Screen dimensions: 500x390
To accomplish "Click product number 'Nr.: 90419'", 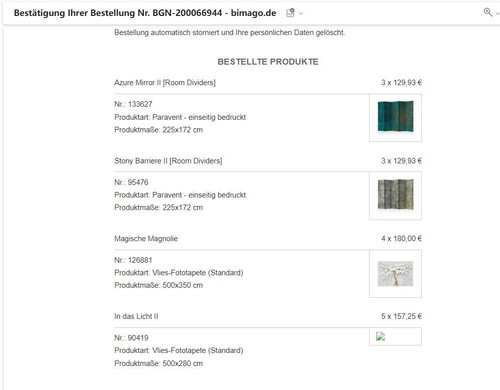I will tap(131, 338).
